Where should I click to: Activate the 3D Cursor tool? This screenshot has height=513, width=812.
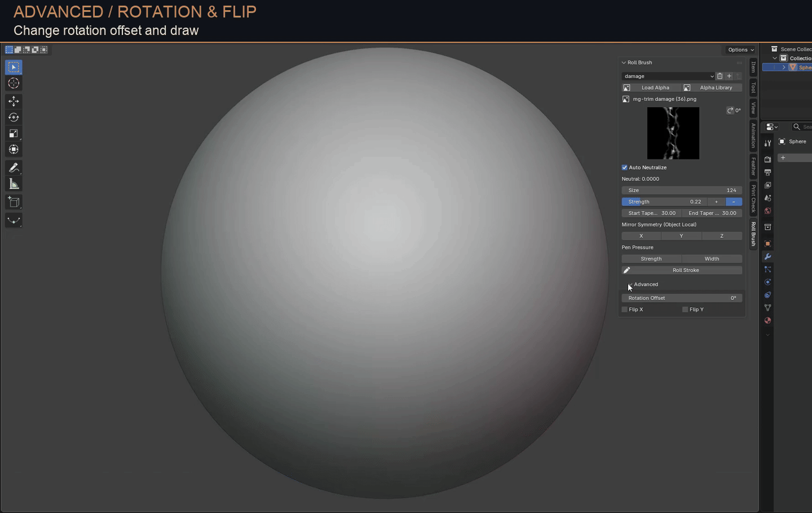click(14, 83)
